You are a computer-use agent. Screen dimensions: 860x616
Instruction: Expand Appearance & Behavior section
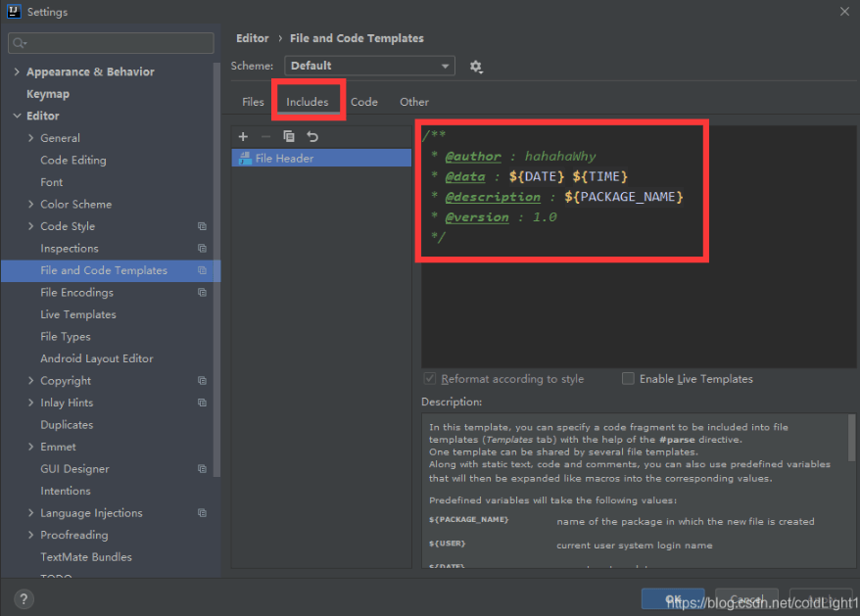pos(17,71)
